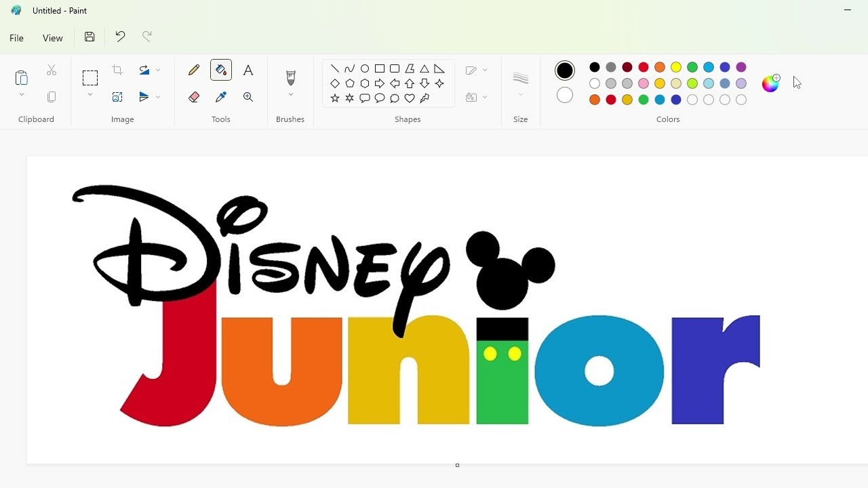Select the Text tool

click(248, 70)
